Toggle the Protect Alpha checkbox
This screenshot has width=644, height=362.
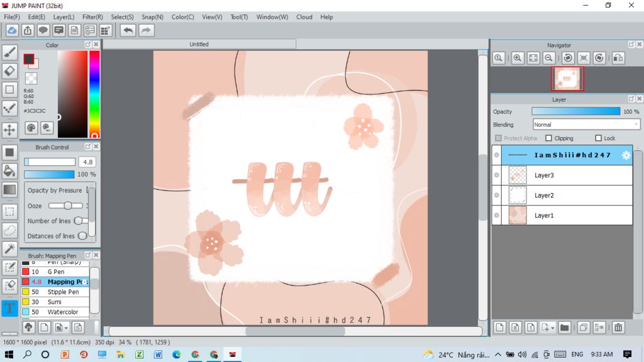[499, 138]
